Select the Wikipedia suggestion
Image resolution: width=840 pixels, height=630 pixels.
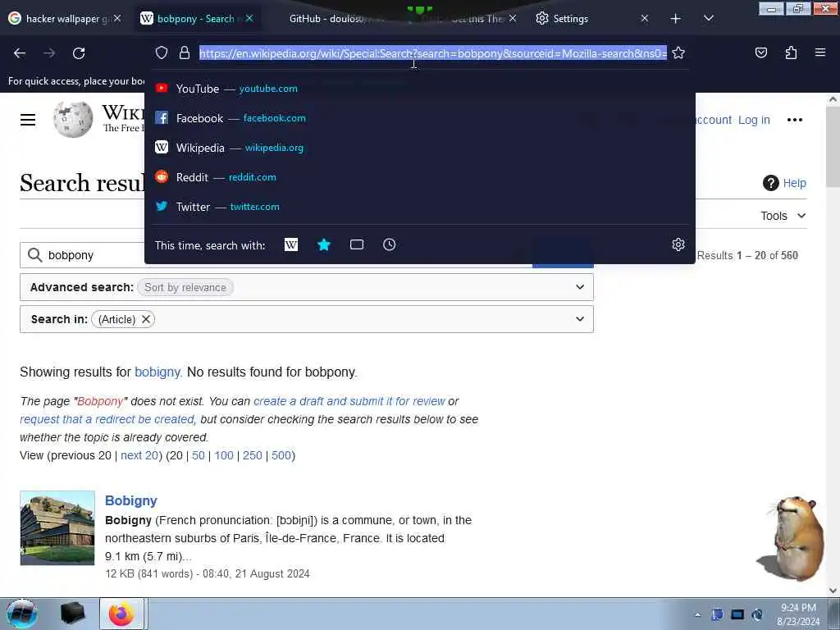point(420,148)
